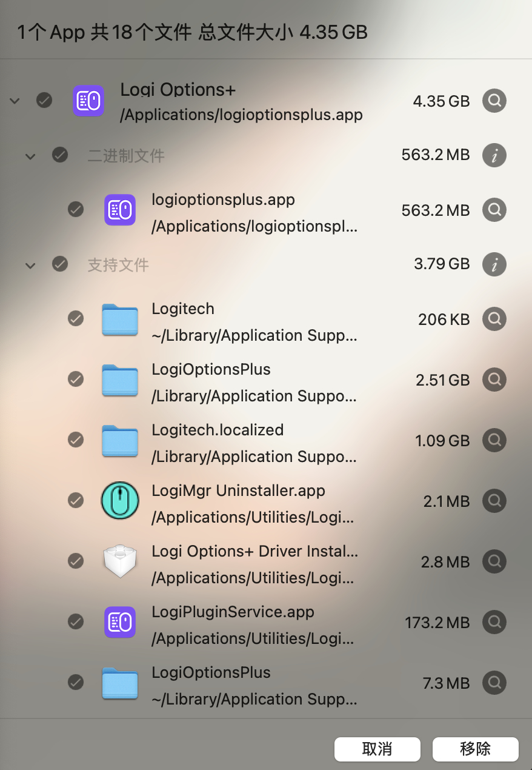Image resolution: width=532 pixels, height=770 pixels.
Task: Click the 4.35 GB size in app row
Action: tap(441, 101)
